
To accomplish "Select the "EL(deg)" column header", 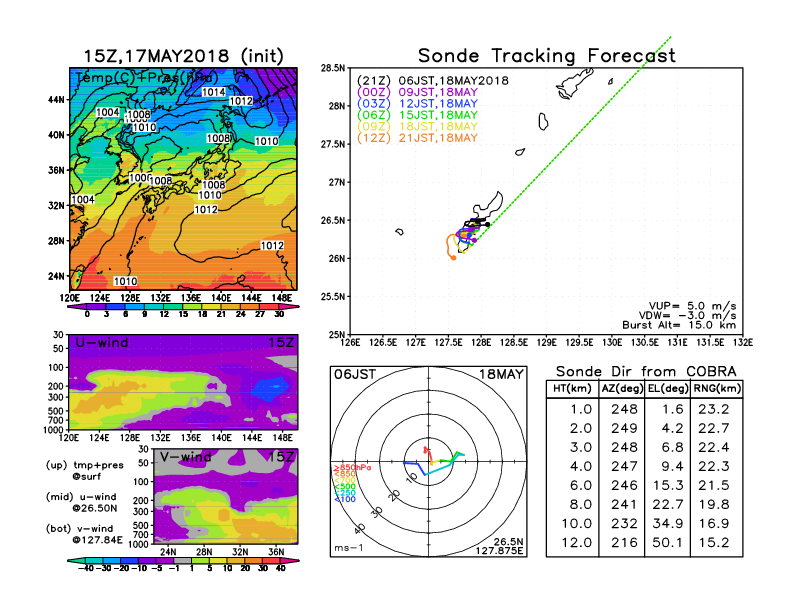I will coord(668,388).
